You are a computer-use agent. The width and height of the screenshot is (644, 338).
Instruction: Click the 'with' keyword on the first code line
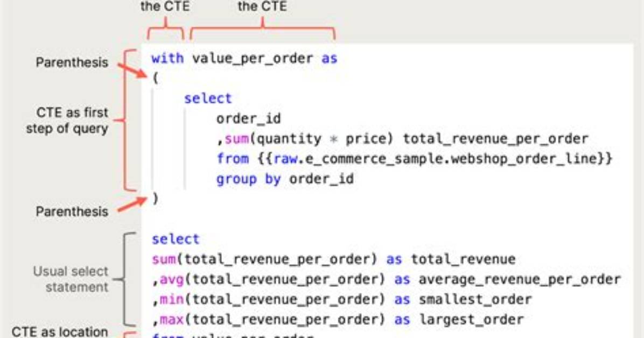tap(167, 58)
